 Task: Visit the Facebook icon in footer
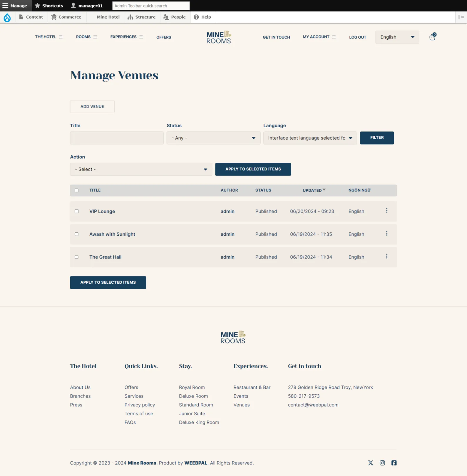point(394,463)
